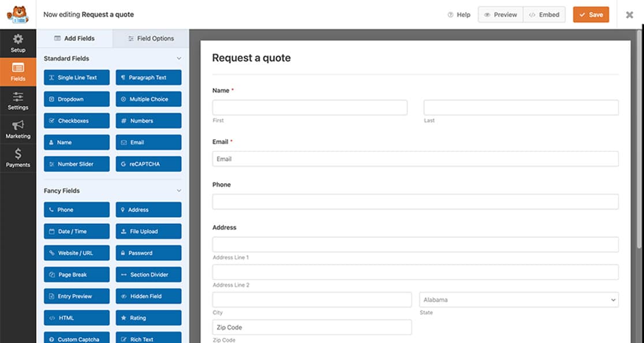
Task: Add a Rating field
Action: (x=149, y=318)
